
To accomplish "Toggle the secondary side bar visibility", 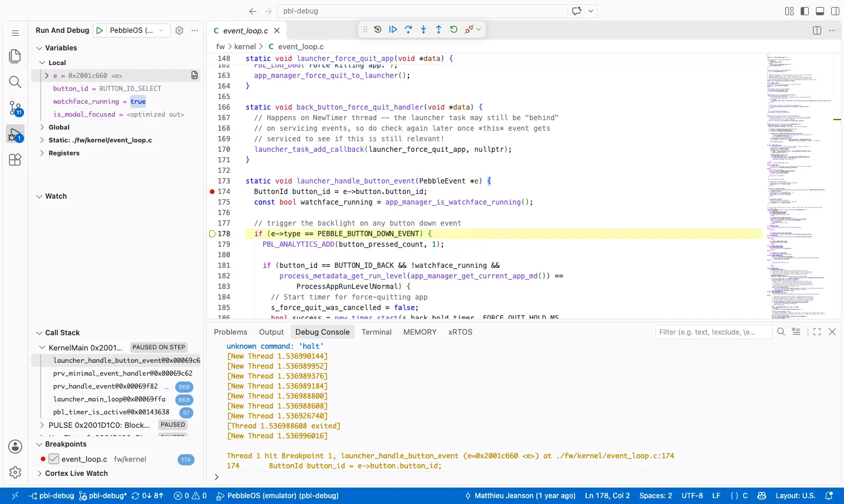I will pos(835,11).
